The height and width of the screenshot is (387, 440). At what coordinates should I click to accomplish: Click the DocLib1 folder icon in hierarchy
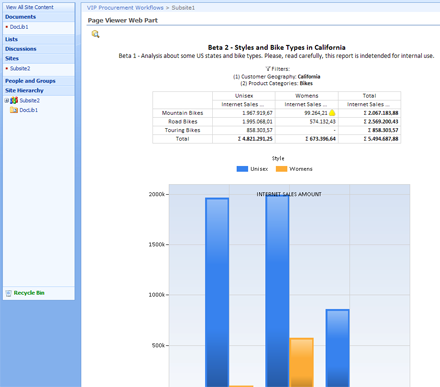[14, 110]
